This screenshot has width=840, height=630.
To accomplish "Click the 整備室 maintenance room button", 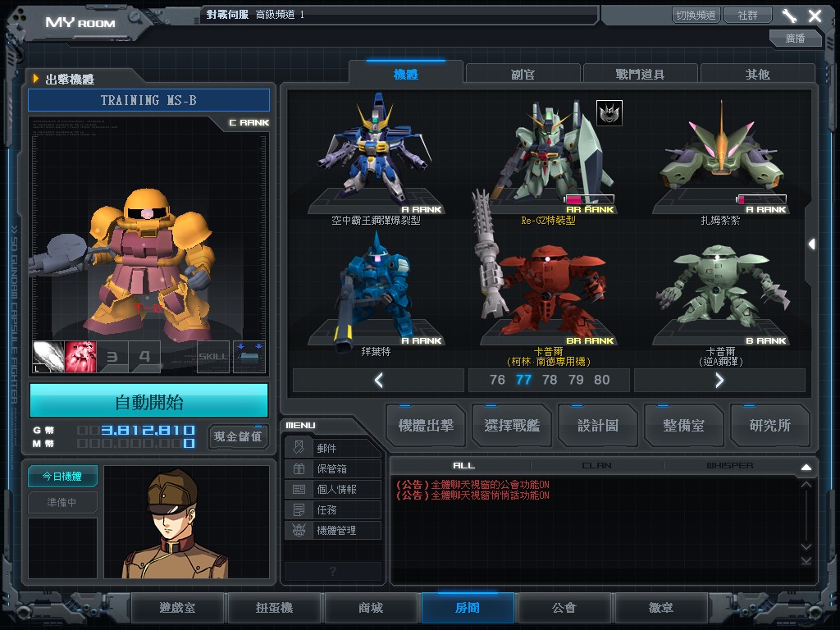I will pyautogui.click(x=683, y=426).
